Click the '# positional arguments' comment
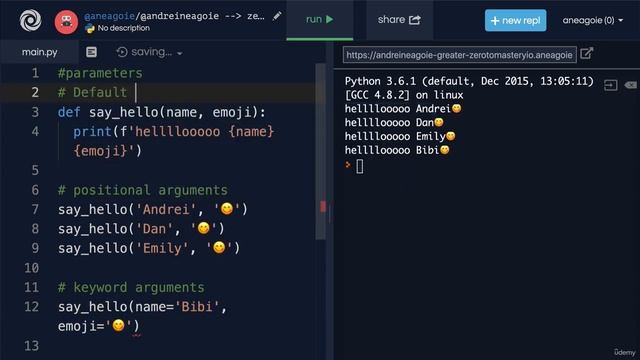The height and width of the screenshot is (360, 640). 142,190
